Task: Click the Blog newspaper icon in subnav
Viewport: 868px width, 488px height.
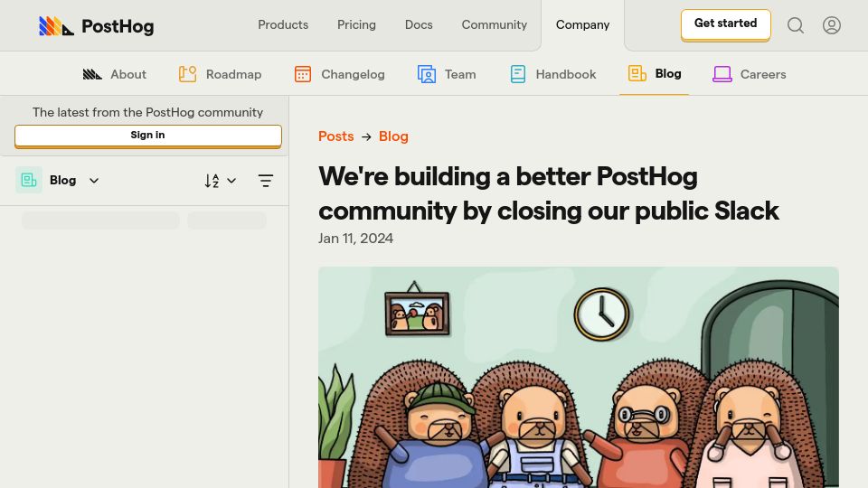Action: click(637, 73)
